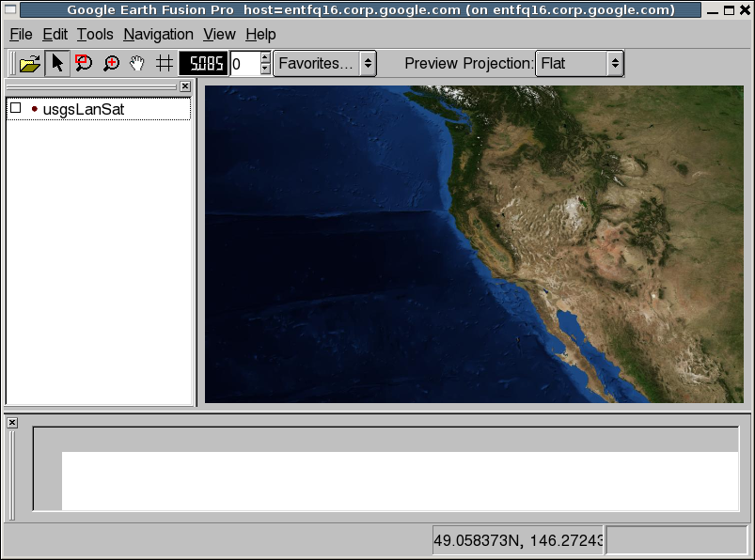
Task: Click the black level indicator display
Action: pyautogui.click(x=202, y=63)
